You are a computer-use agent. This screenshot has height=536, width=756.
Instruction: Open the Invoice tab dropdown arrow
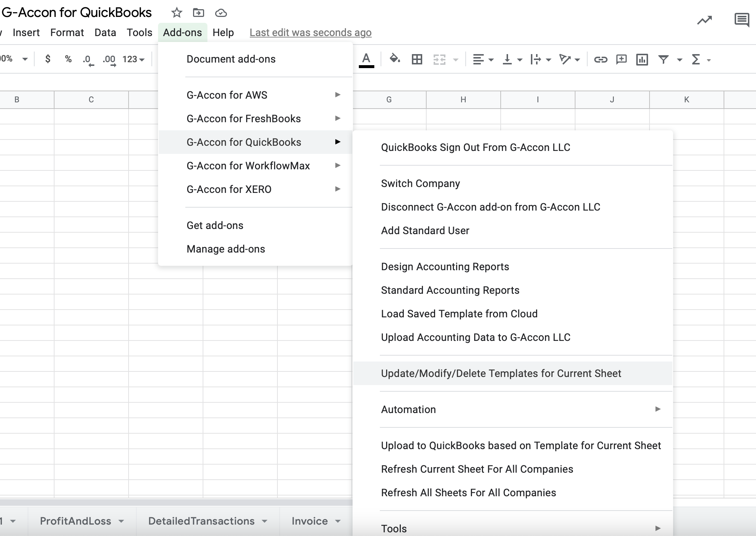(x=338, y=521)
